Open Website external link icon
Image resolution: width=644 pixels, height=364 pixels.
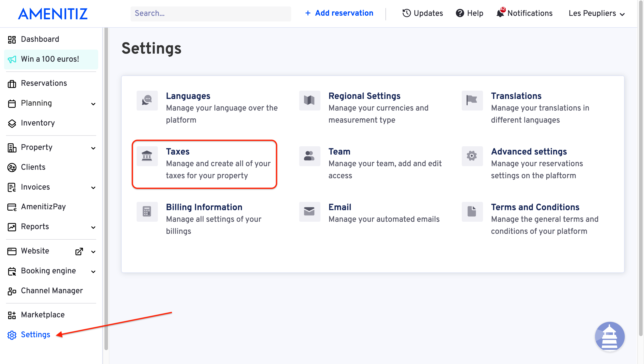(79, 251)
